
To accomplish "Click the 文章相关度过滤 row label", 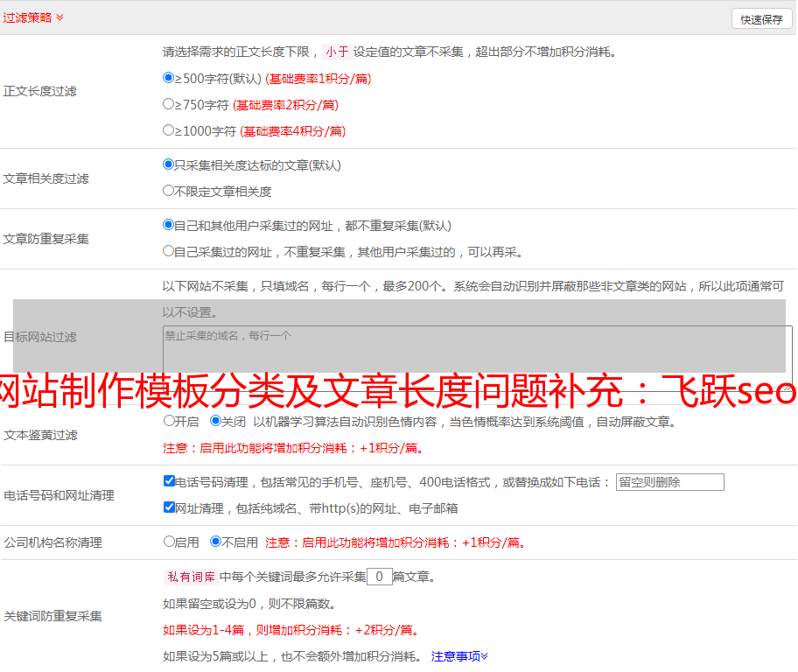I will (45, 178).
